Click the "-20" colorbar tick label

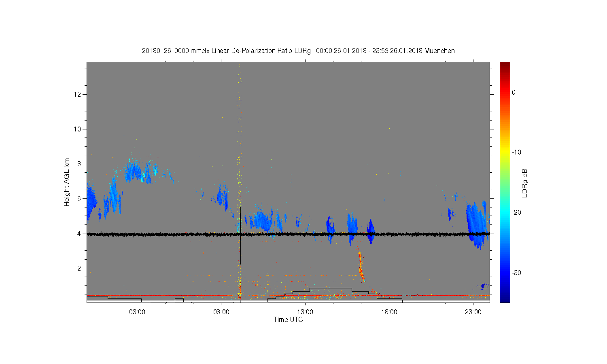516,213
